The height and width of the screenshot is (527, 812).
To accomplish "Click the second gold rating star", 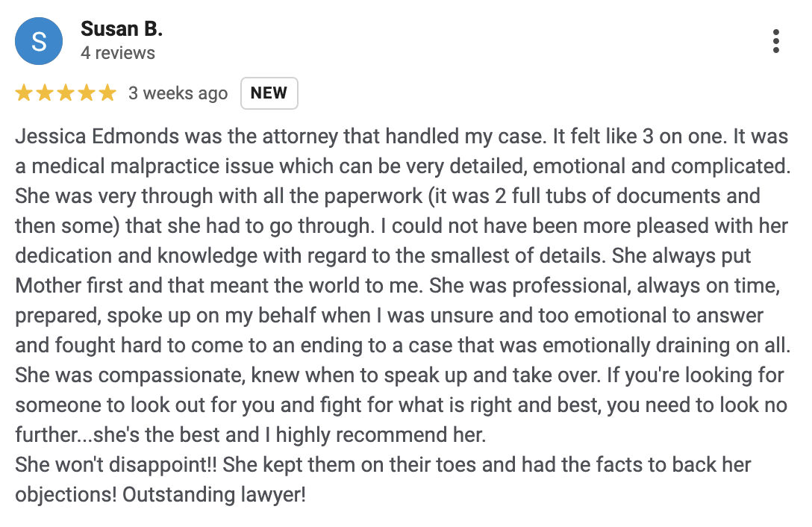I will tap(45, 93).
